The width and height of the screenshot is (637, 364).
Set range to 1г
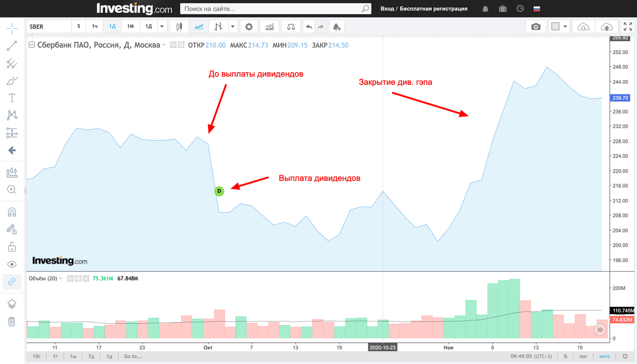tap(55, 356)
